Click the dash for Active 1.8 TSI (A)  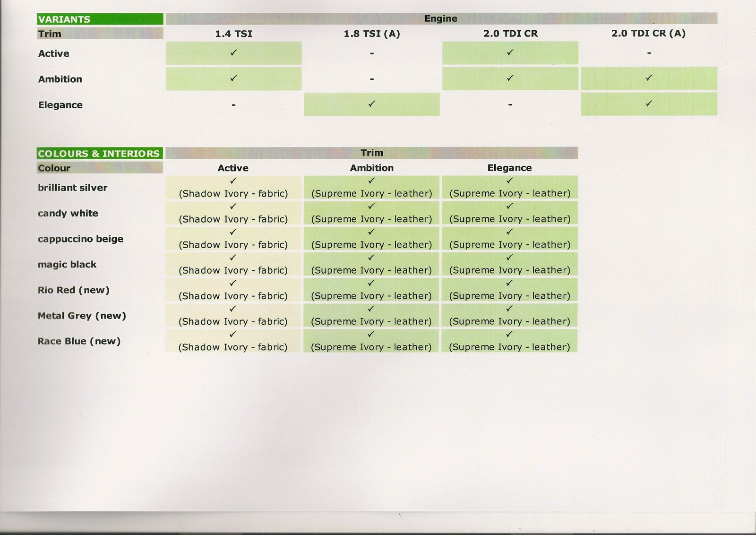point(372,54)
